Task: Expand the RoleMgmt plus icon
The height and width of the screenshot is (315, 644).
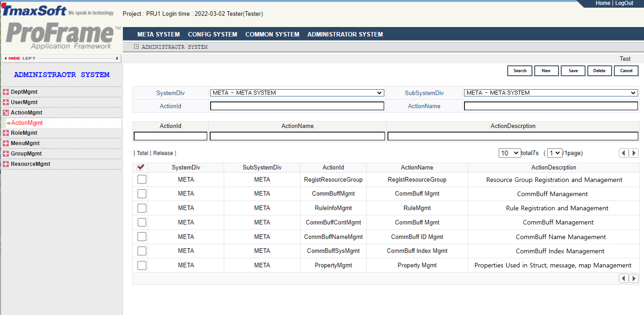Action: coord(6,133)
